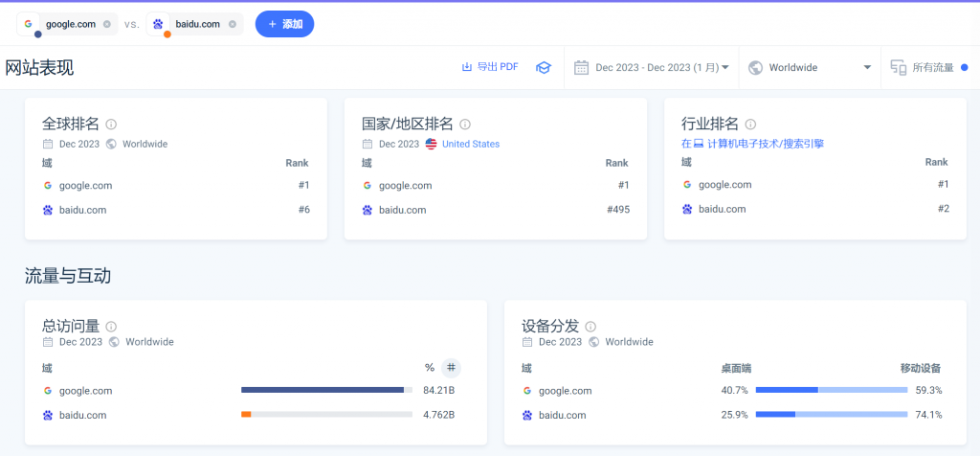The image size is (980, 456).
Task: Remove google.com from the comparison
Action: pos(107,24)
